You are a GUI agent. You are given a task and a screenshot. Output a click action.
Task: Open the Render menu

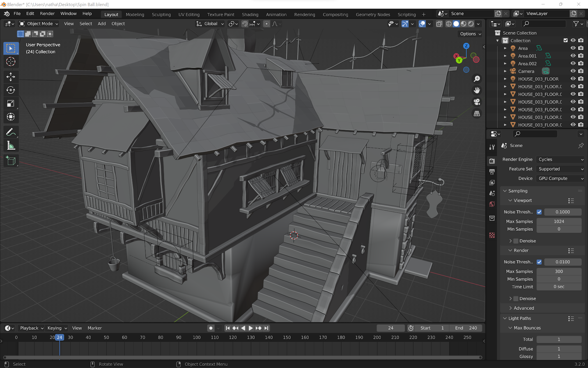(47, 14)
